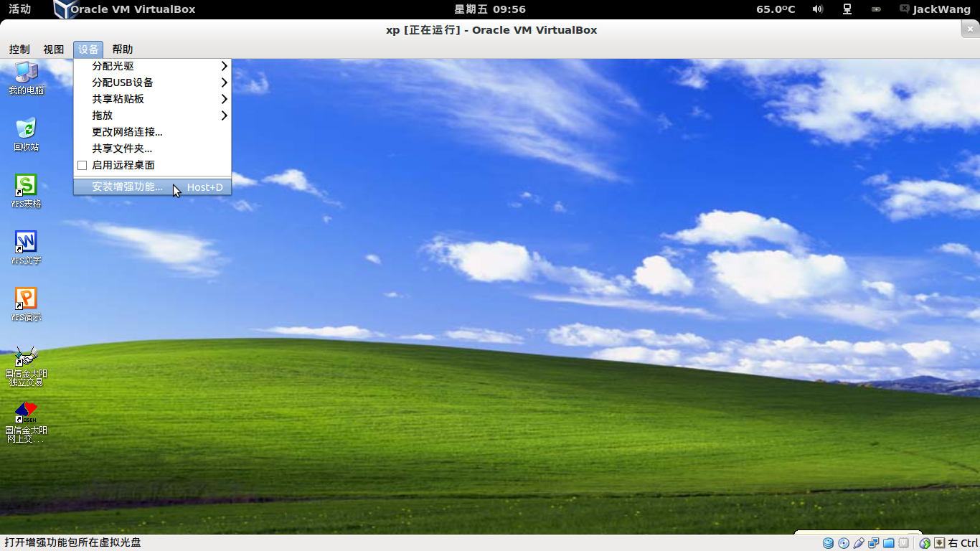This screenshot has height=551, width=980.
Task: Open the 我的电脑 desktop icon
Action: click(x=26, y=77)
